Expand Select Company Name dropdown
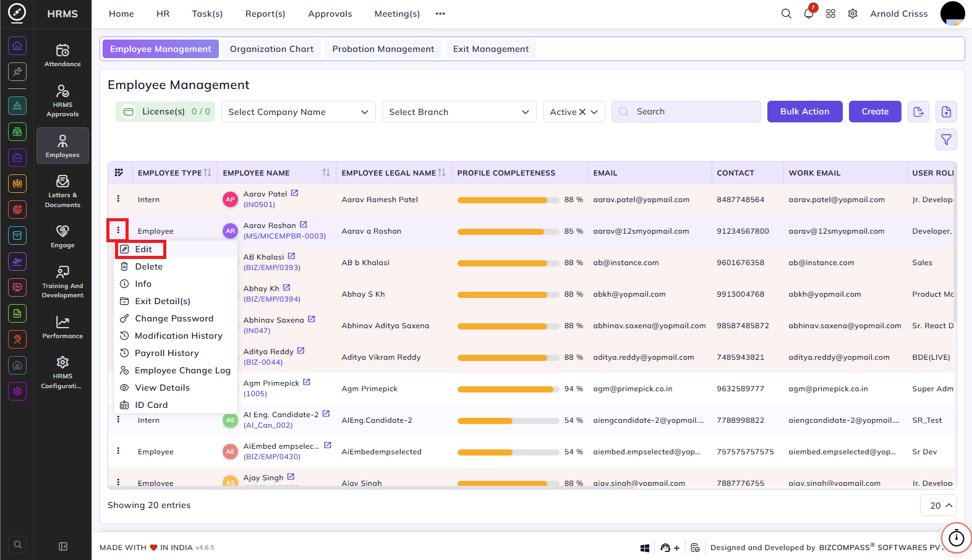Screen dimensions: 972x560 tap(299, 112)
